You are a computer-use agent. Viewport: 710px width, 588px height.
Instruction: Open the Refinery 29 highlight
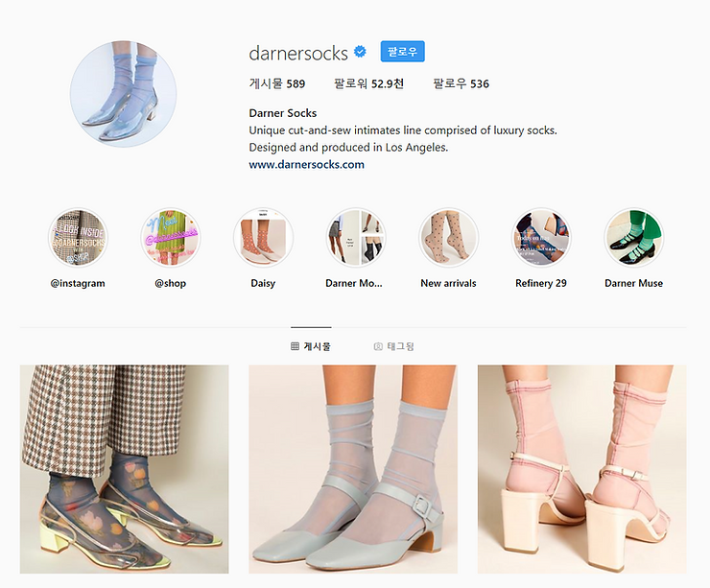coord(541,237)
